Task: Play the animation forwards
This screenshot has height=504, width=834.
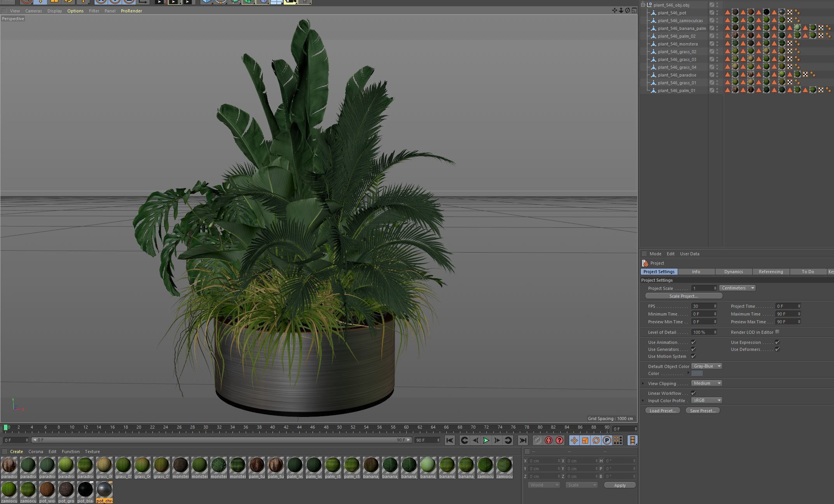Action: (x=486, y=440)
